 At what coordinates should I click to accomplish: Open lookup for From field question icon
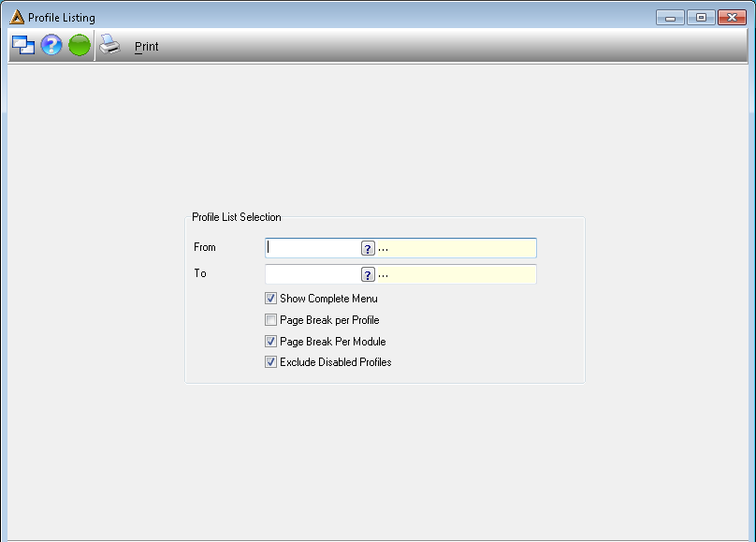[368, 248]
